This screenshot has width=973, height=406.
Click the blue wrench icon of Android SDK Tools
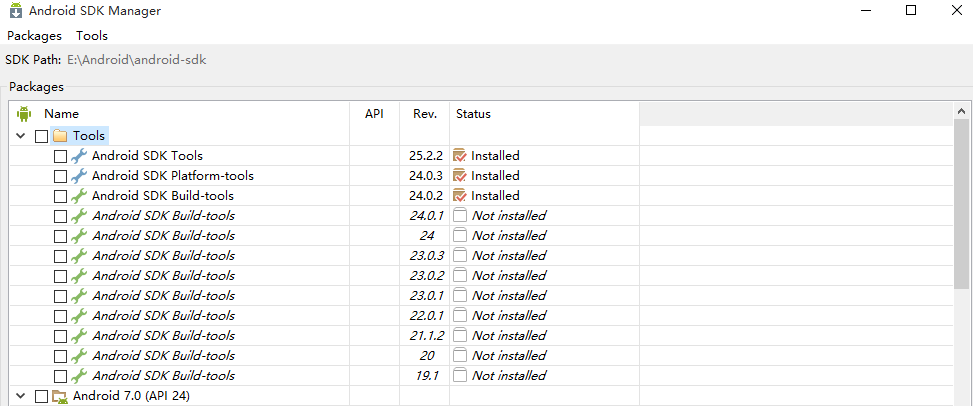click(79, 156)
